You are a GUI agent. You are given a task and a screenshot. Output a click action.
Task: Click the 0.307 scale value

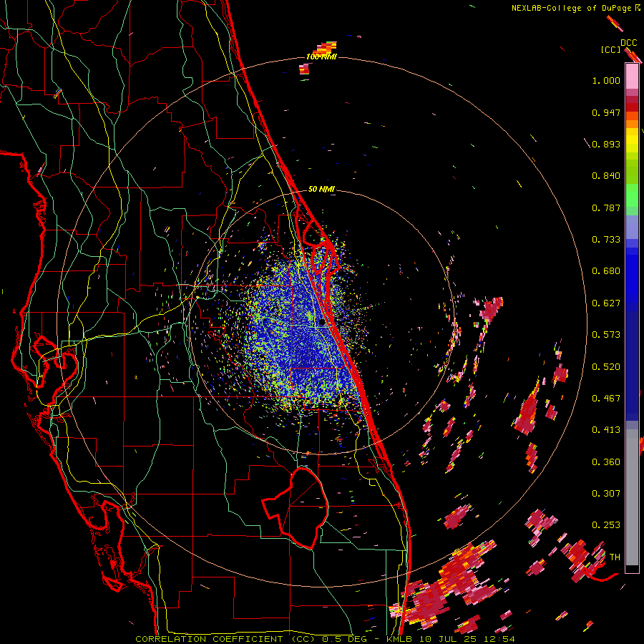tap(606, 494)
